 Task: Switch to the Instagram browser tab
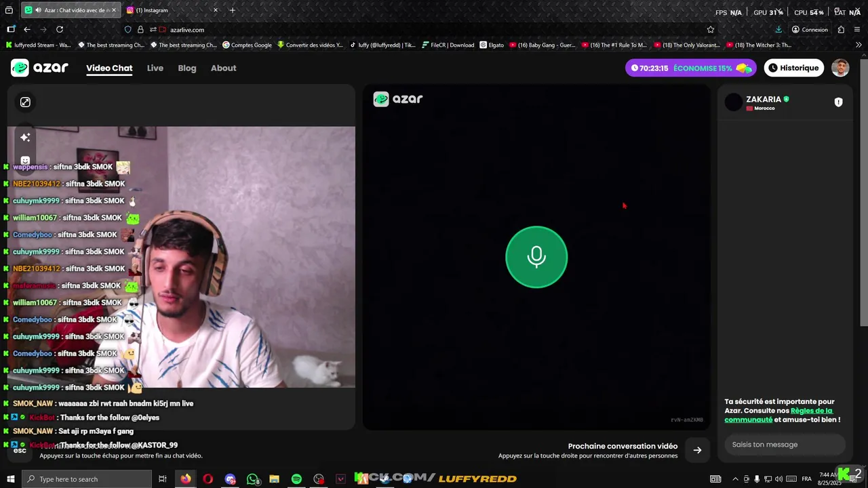173,10
